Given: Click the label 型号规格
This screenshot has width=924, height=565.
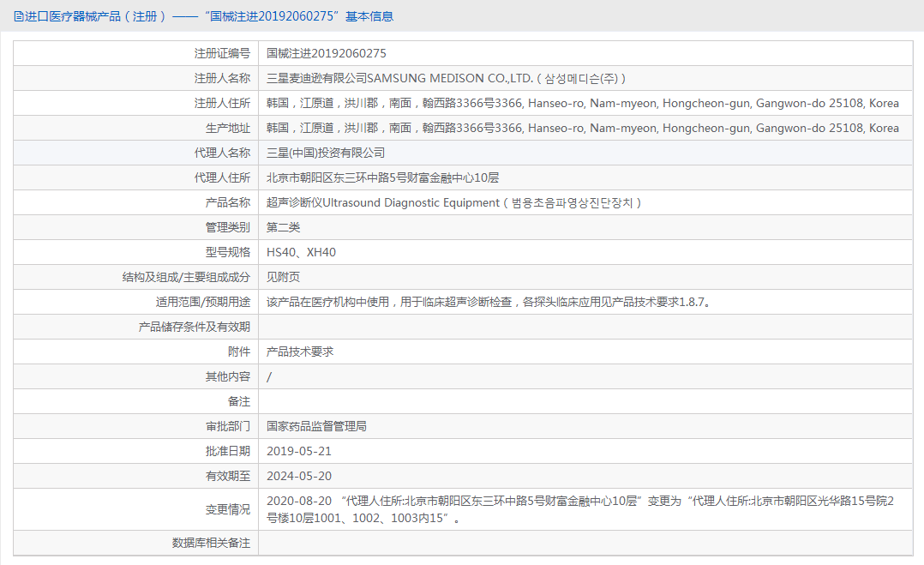Looking at the screenshot, I should [x=227, y=252].
